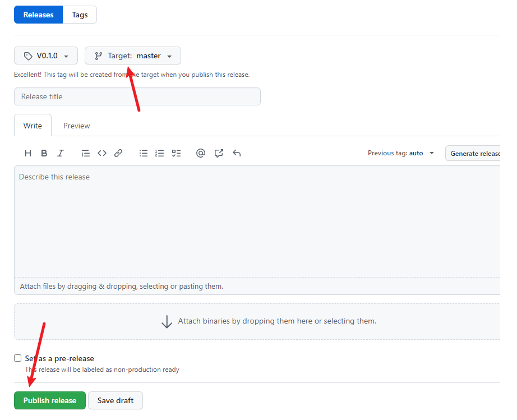517x420 pixels.
Task: Click the green Publish release button
Action: [x=50, y=400]
